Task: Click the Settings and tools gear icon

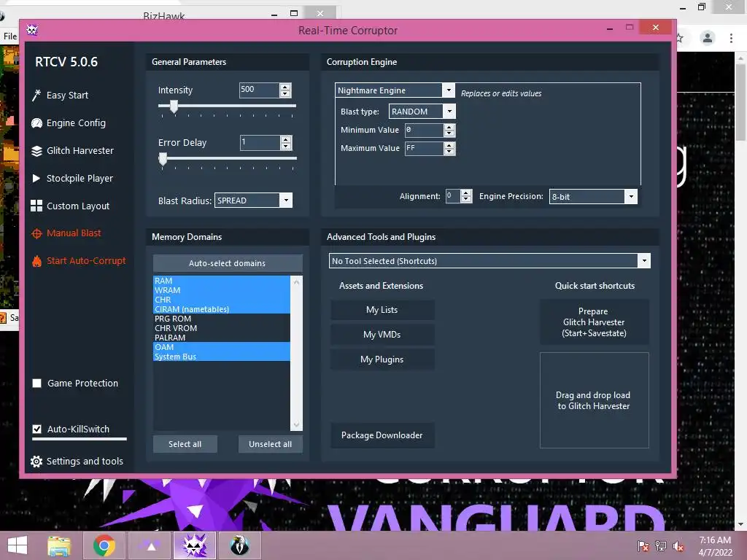Action: tap(36, 462)
